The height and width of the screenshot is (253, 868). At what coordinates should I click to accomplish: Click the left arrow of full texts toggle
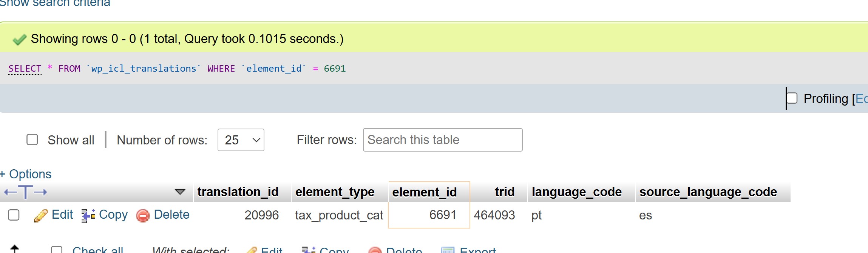tap(10, 192)
